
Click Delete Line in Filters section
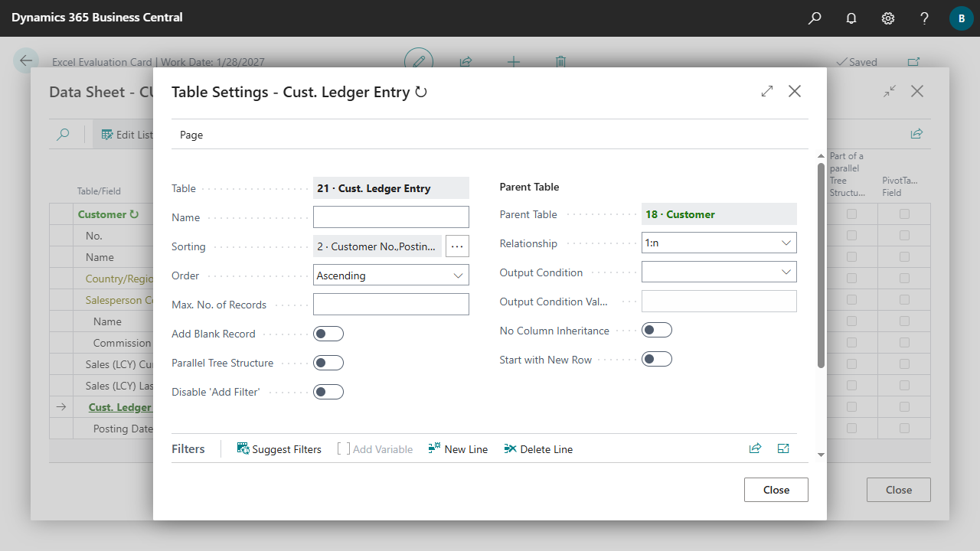pos(538,449)
